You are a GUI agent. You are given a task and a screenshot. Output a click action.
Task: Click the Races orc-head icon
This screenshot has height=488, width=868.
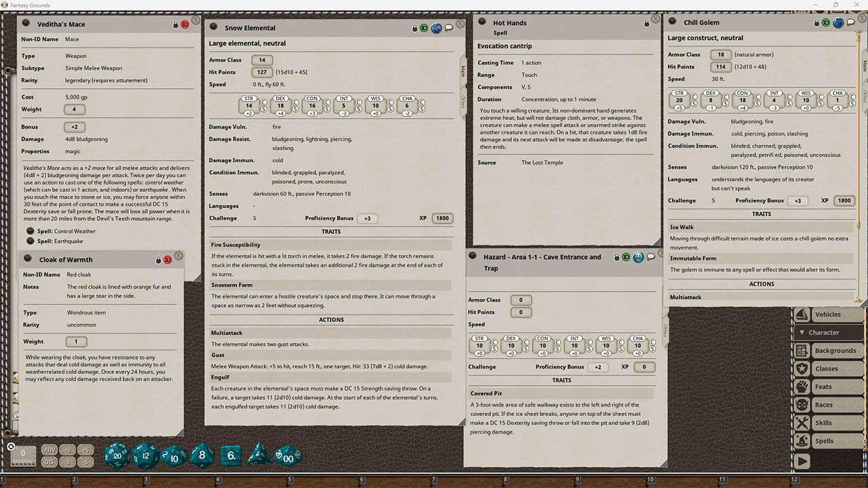coord(802,404)
